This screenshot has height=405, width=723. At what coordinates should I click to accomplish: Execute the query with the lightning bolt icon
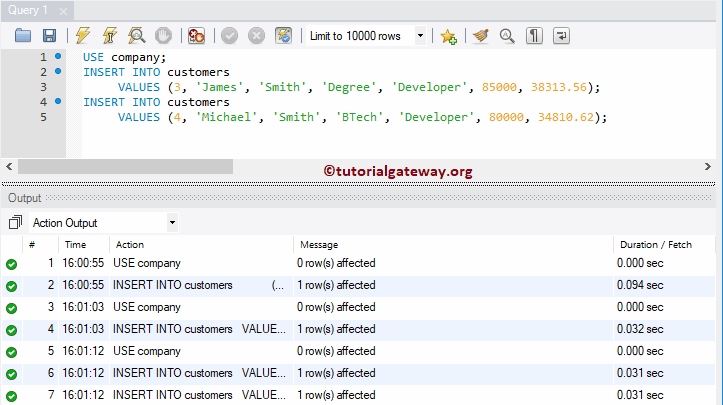pos(83,36)
